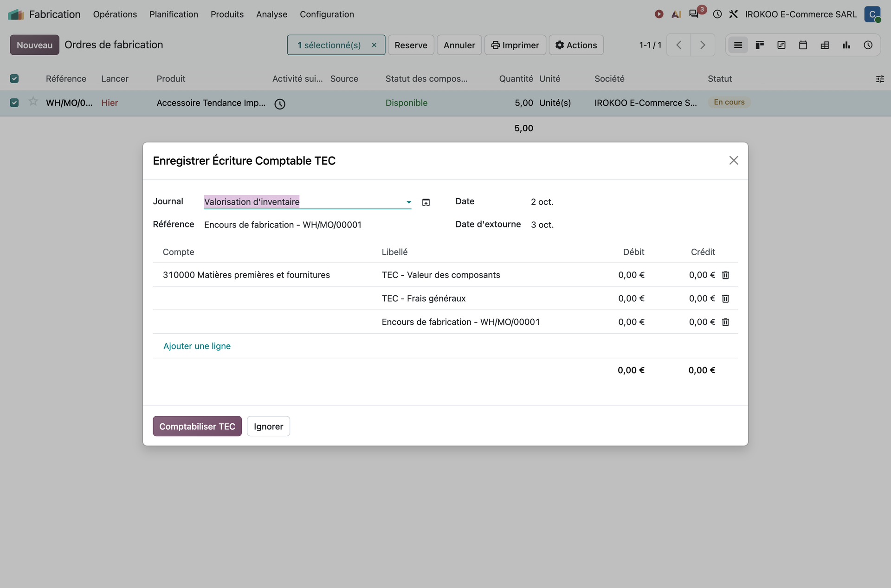Open the Imprimer print dropdown
891x588 pixels.
(515, 45)
